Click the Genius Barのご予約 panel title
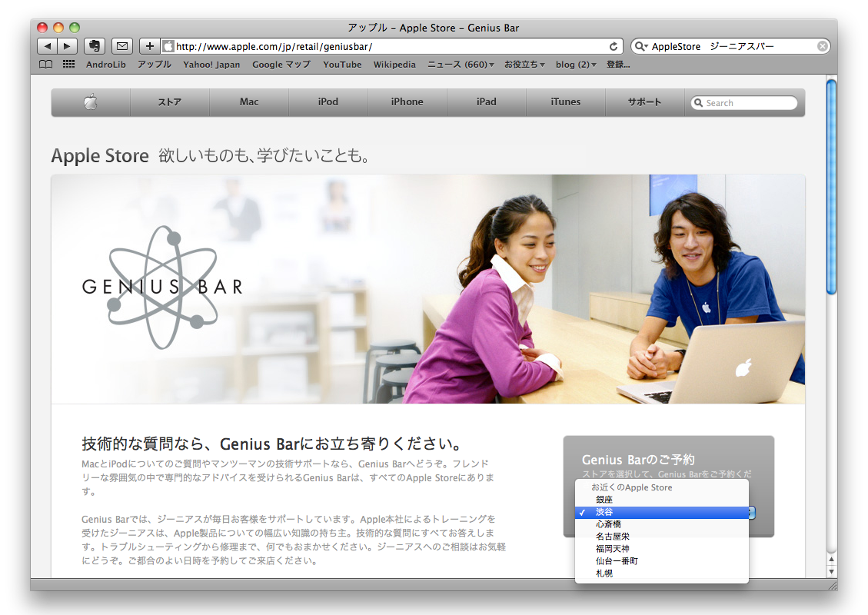Screen dimensions: 868x615 click(x=637, y=460)
